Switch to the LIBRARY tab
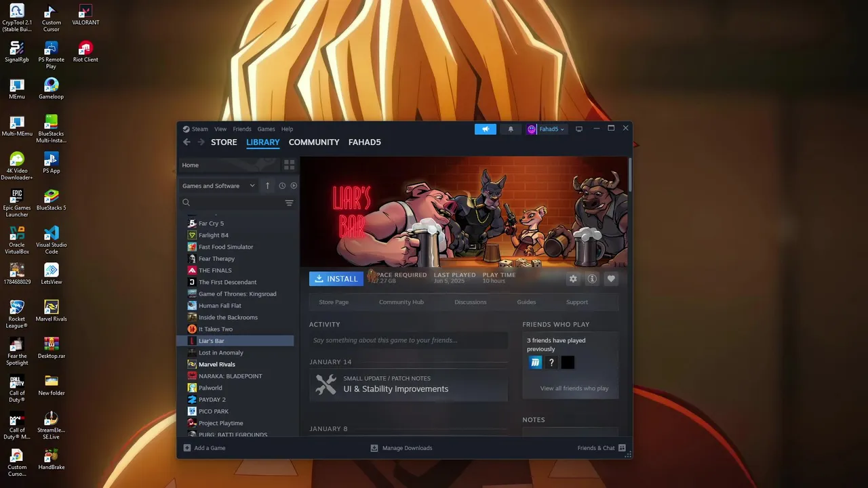 (263, 142)
